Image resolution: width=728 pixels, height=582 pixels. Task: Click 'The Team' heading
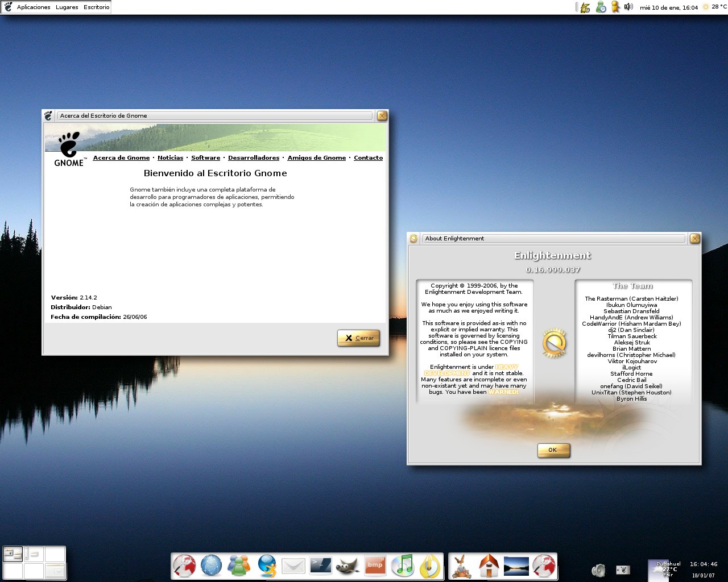point(632,286)
